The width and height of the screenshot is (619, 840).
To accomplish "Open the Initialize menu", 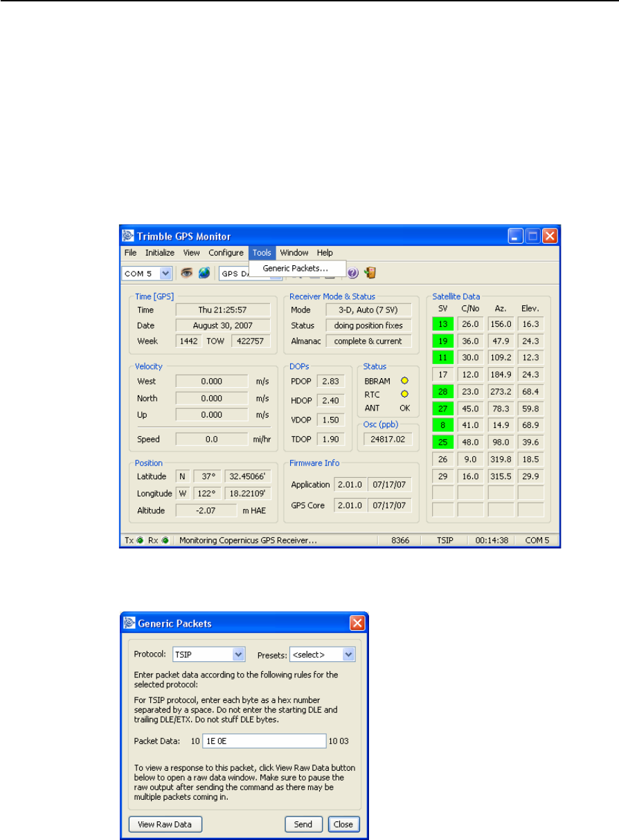I will (x=159, y=253).
